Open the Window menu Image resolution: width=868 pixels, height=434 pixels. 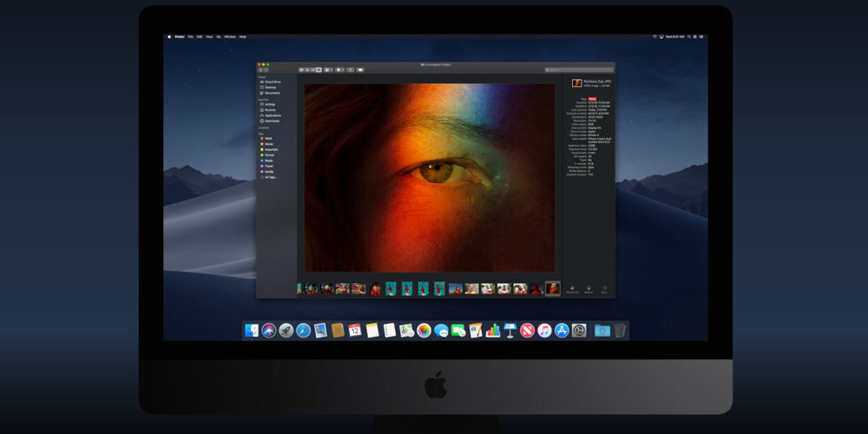point(230,36)
